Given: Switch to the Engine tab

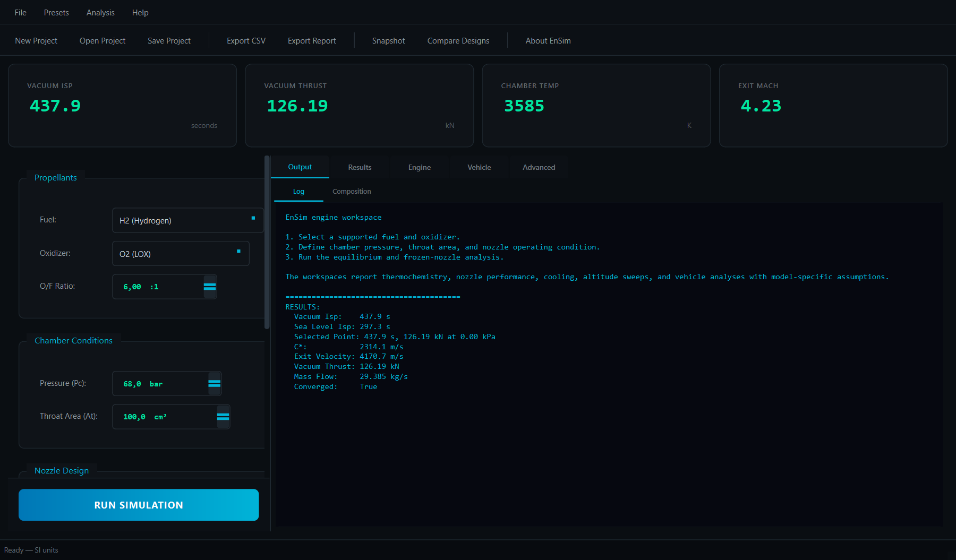Looking at the screenshot, I should (x=420, y=167).
